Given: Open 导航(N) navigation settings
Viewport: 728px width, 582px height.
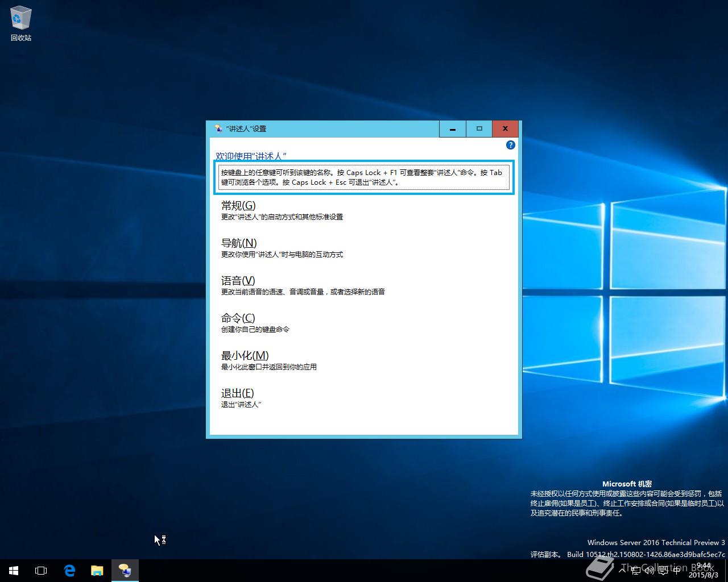Looking at the screenshot, I should tap(239, 243).
